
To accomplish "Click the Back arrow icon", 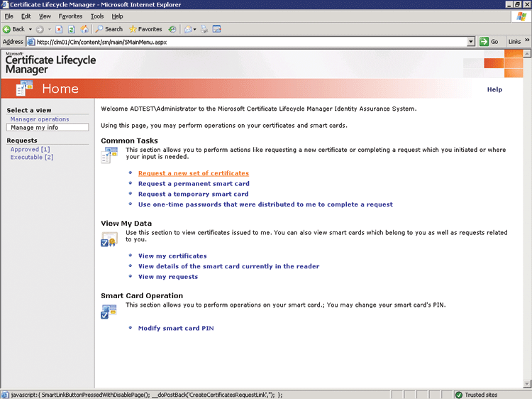I will pyautogui.click(x=6, y=29).
